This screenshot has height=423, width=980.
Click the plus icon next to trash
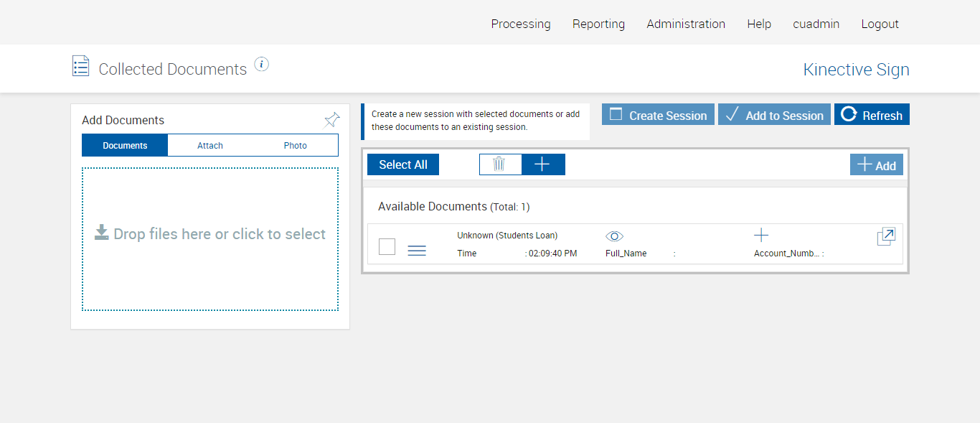pos(542,164)
